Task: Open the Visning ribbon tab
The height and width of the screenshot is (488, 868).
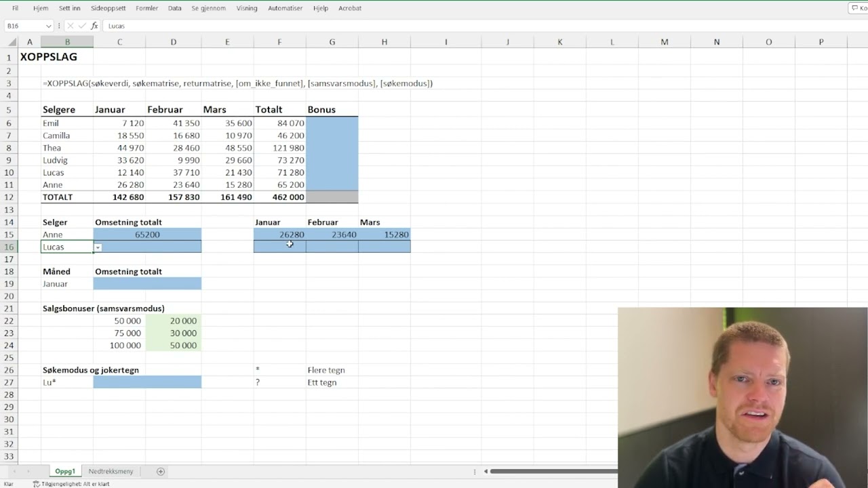Action: click(x=247, y=8)
